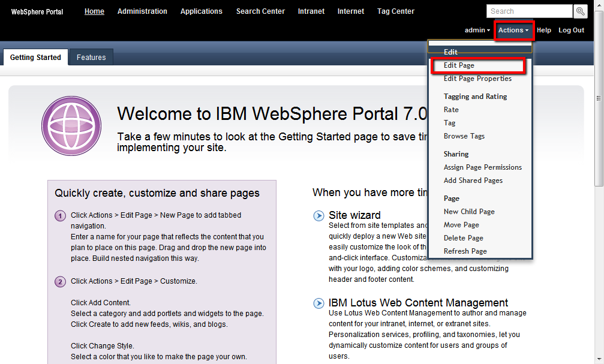The image size is (604, 364).
Task: Click the 'Sharing' menu section header
Action: pyautogui.click(x=456, y=154)
